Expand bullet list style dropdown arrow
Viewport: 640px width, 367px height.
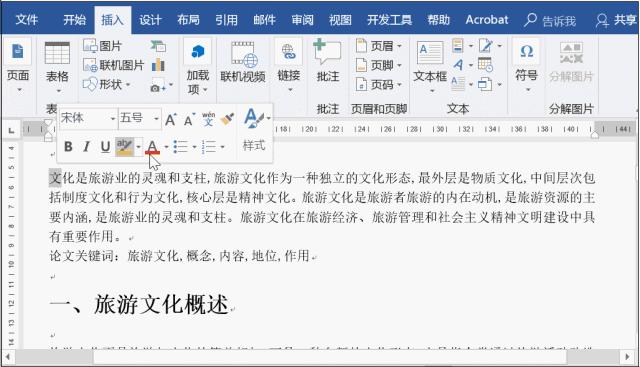(x=194, y=147)
